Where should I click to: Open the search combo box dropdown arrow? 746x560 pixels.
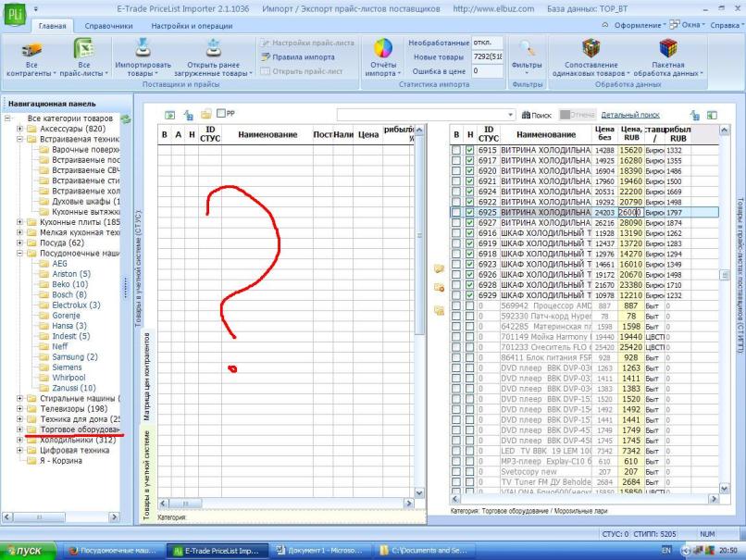510,115
